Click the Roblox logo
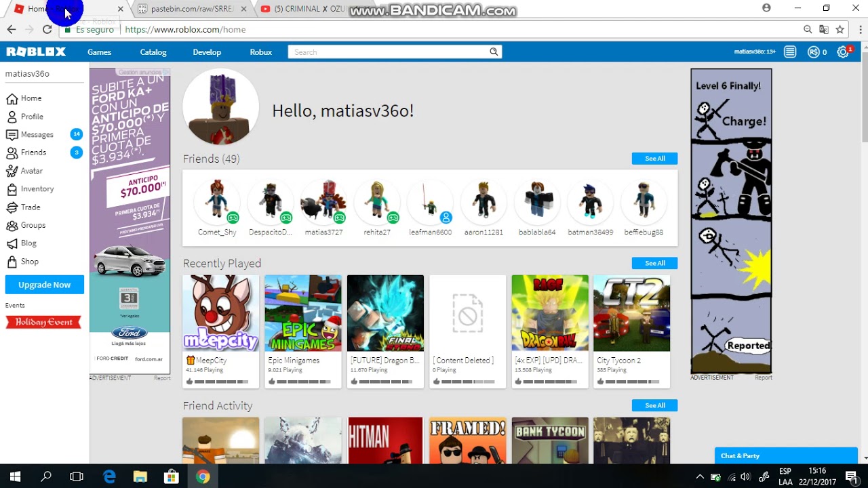Image resolution: width=868 pixels, height=488 pixels. pos(36,52)
